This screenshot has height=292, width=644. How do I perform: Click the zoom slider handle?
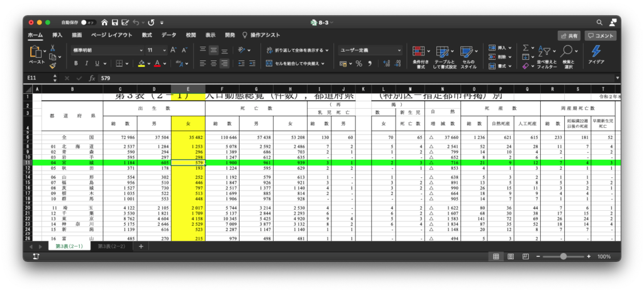[563, 256]
